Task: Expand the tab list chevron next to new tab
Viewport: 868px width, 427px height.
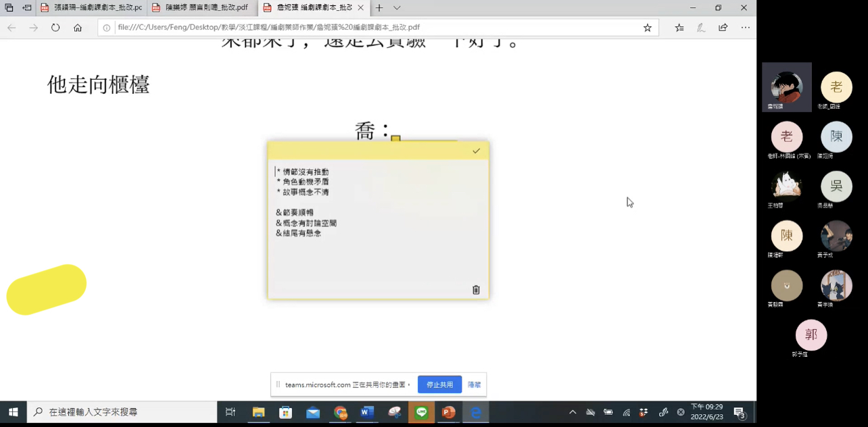Action: [397, 8]
